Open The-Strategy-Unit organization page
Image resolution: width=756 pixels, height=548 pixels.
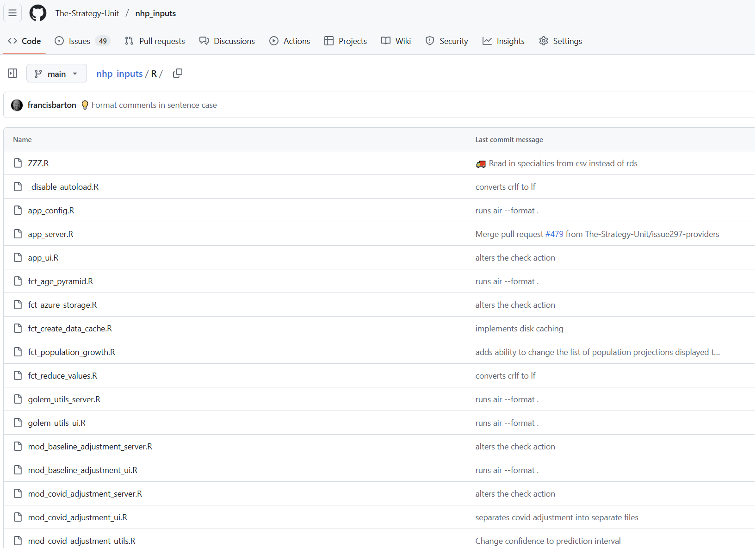tap(87, 13)
